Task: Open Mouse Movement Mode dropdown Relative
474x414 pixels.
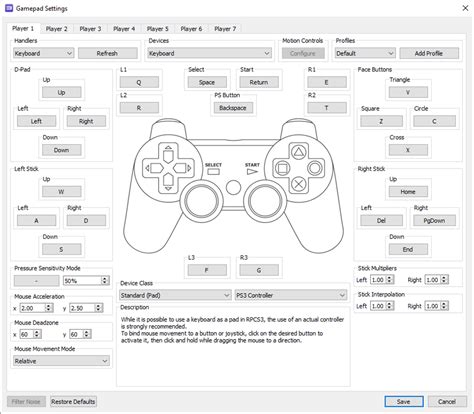Action: [61, 361]
